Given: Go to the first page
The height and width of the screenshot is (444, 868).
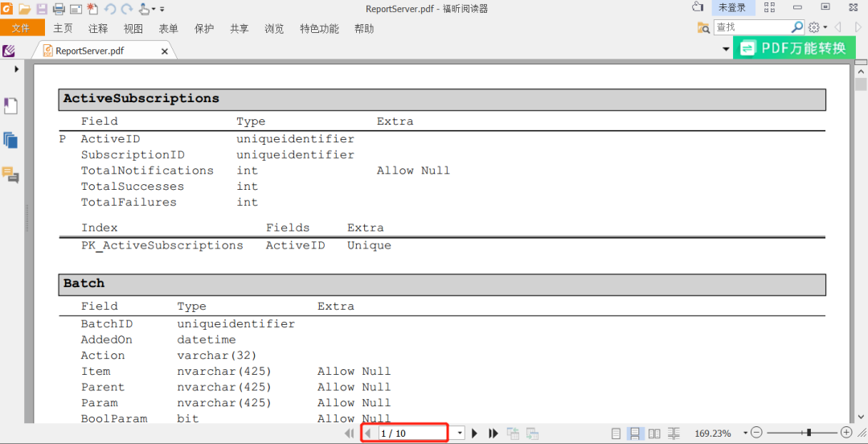Looking at the screenshot, I should coord(349,433).
